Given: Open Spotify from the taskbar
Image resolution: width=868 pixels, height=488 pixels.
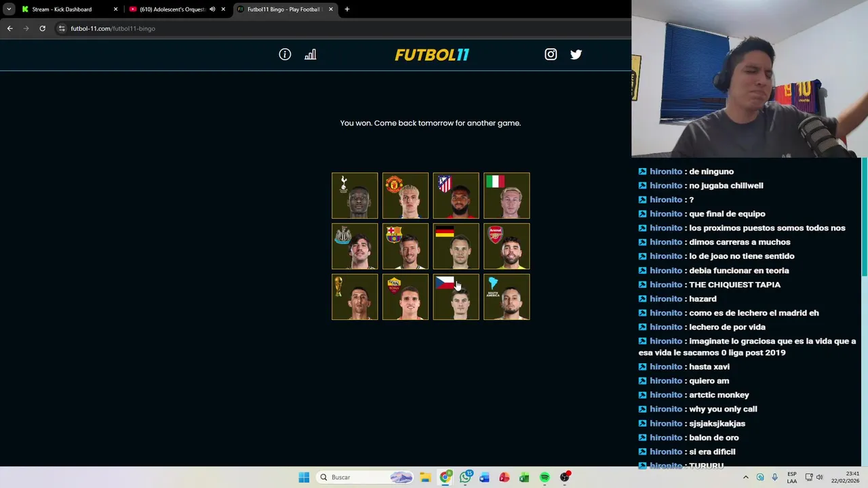Looking at the screenshot, I should click(545, 477).
